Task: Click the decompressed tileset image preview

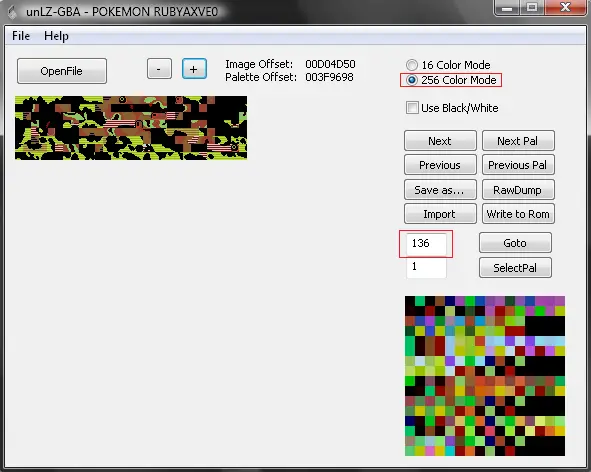Action: [131, 128]
